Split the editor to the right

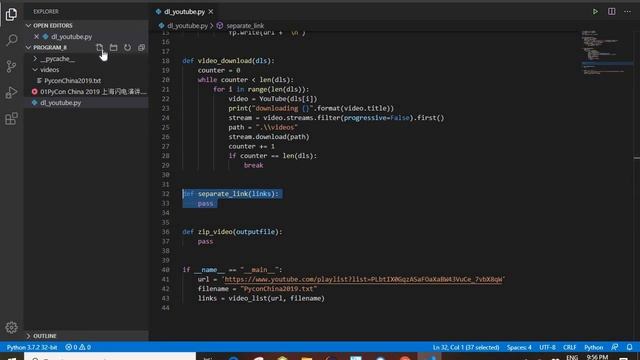tap(611, 11)
